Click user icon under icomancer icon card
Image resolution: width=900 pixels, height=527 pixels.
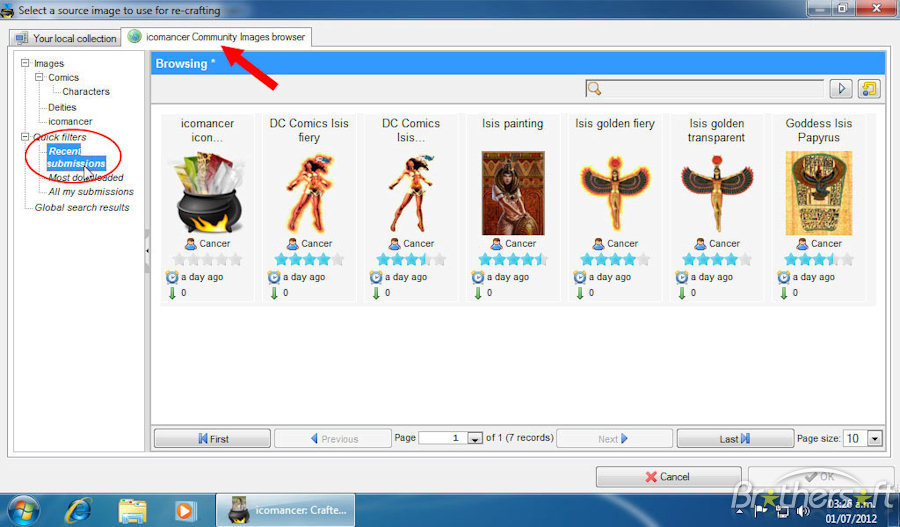(x=191, y=244)
